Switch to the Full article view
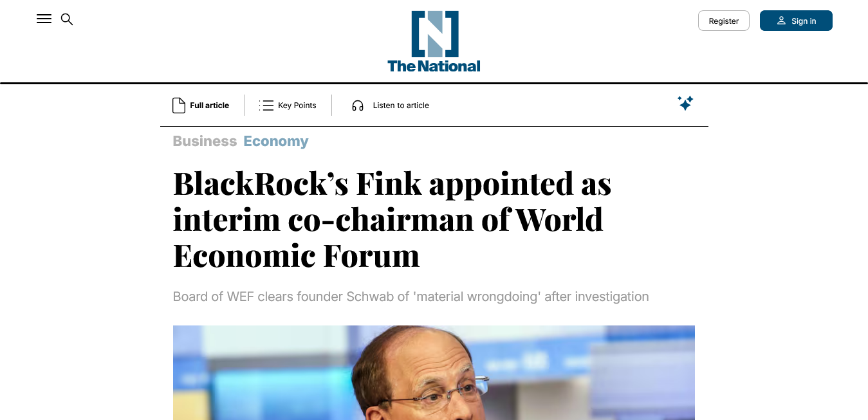The image size is (868, 420). coord(209,105)
